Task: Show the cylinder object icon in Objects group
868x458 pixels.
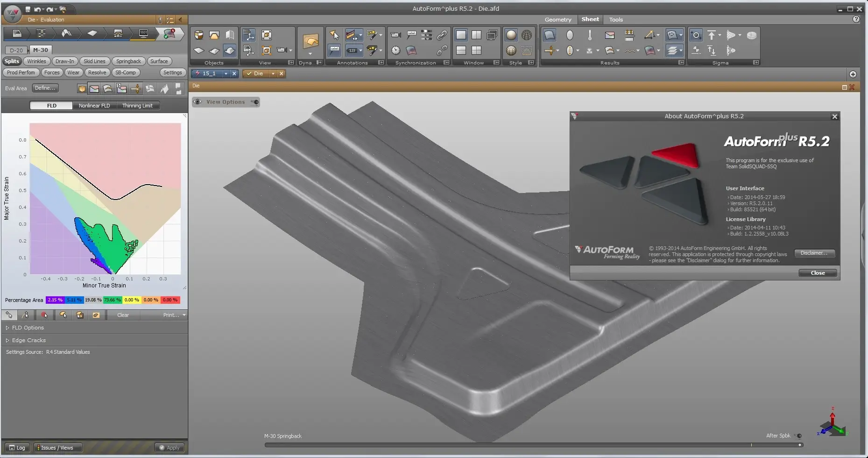Action: [199, 35]
